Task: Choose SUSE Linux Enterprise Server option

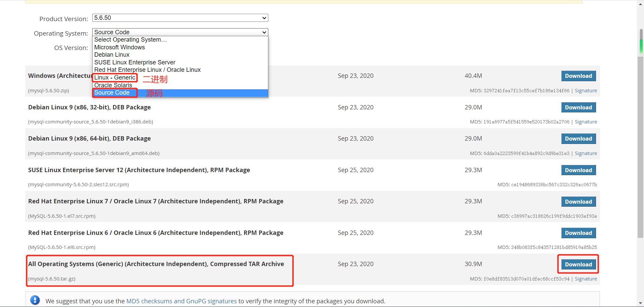Action: (180, 62)
